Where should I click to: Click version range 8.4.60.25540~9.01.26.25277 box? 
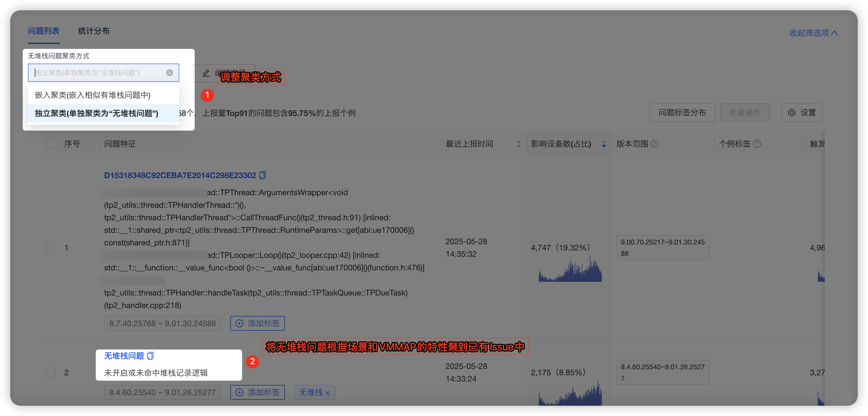pyautogui.click(x=663, y=372)
